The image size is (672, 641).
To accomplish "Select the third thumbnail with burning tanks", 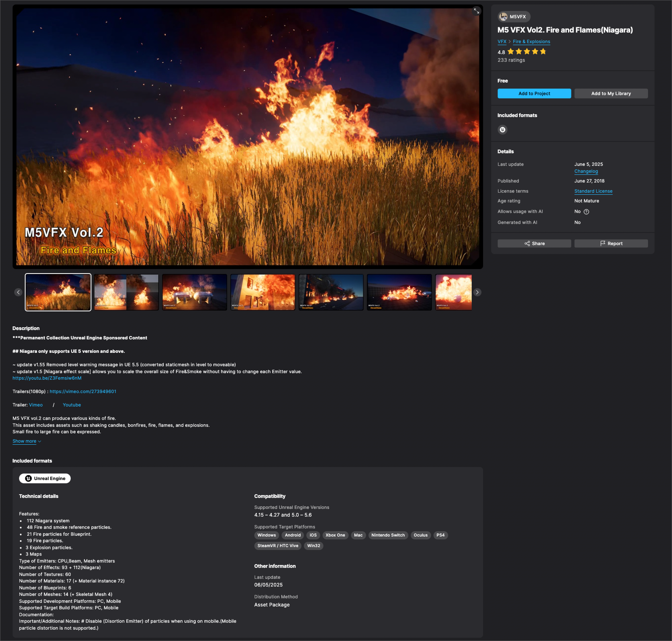I will click(x=195, y=292).
